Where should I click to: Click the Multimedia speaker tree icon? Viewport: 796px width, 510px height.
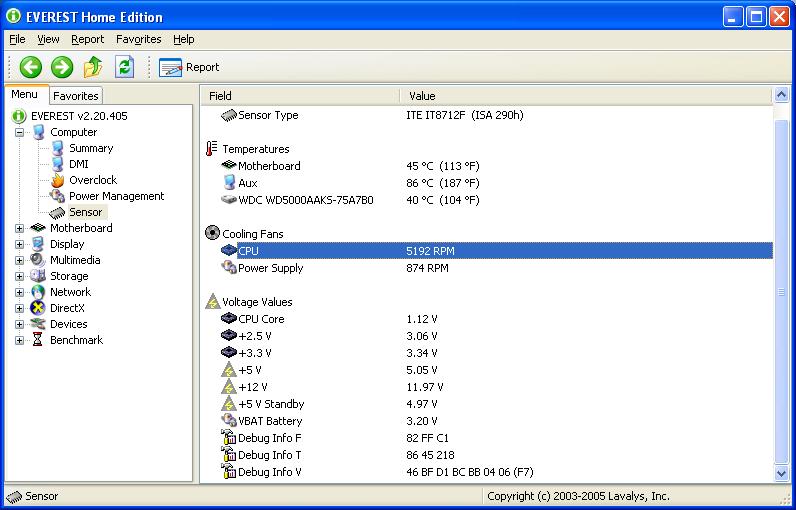[38, 260]
